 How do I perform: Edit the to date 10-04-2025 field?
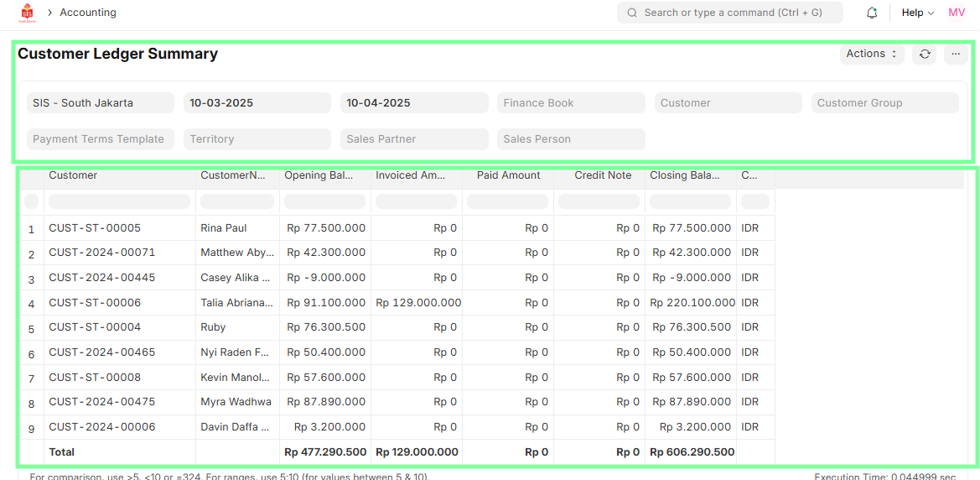(x=413, y=103)
